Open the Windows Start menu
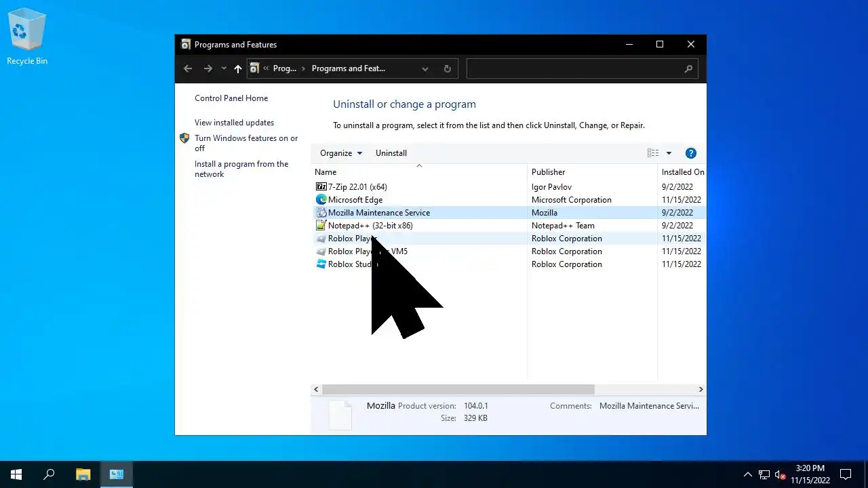 pos(16,474)
